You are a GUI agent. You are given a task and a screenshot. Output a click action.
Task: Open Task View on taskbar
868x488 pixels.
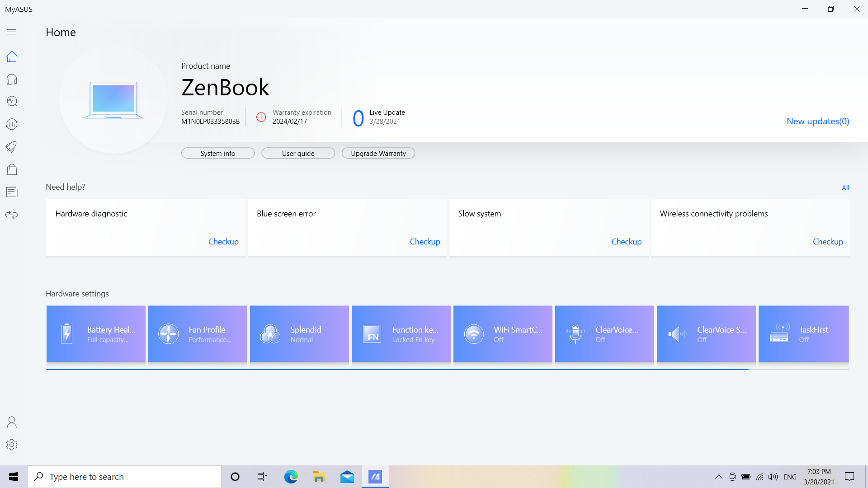[x=262, y=477]
